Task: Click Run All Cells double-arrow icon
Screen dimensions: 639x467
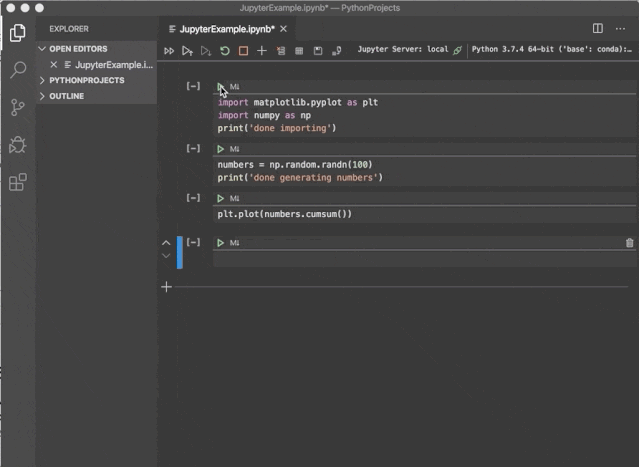Action: pos(169,50)
